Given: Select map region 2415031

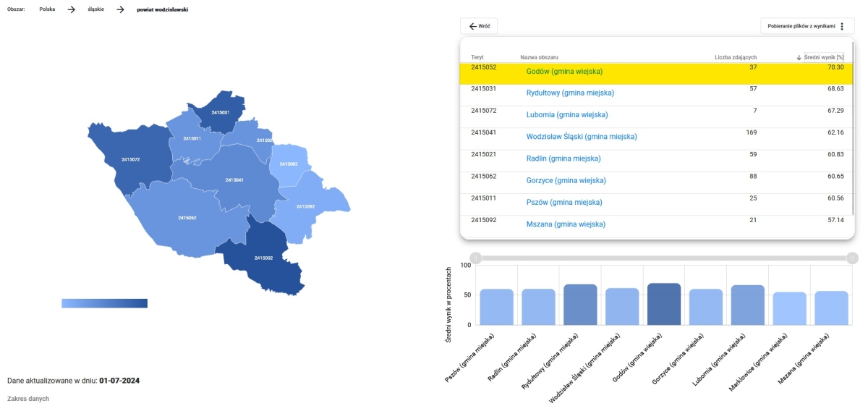Looking at the screenshot, I should tap(220, 113).
